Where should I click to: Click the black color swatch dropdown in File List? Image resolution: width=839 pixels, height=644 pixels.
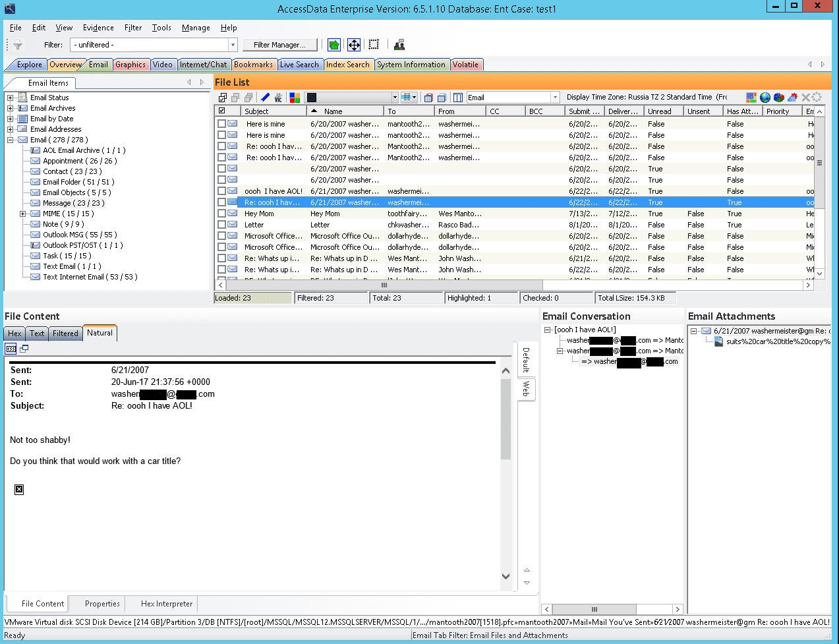(352, 98)
